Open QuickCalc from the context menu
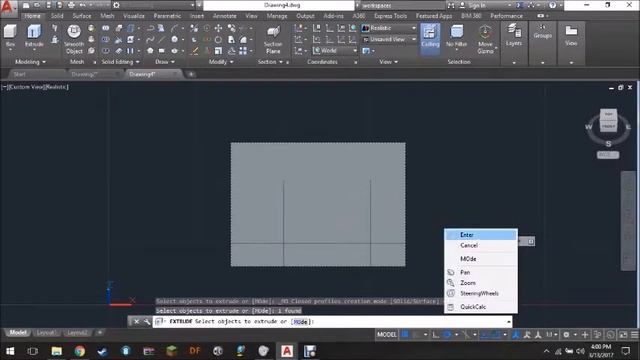 click(x=481, y=307)
